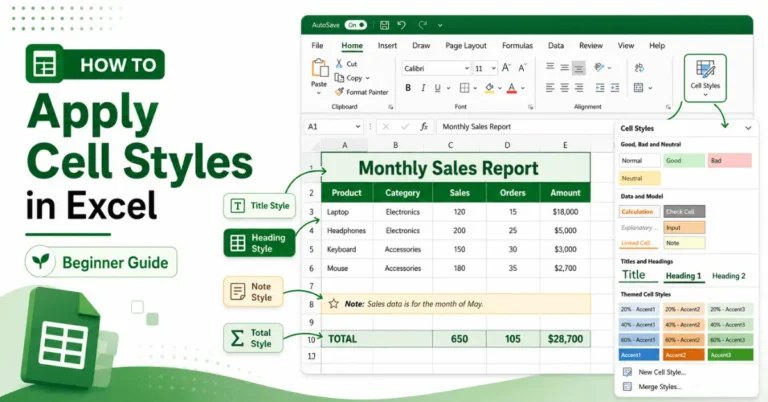Image resolution: width=768 pixels, height=402 pixels.
Task: Click the fx Insert Function icon
Action: [x=424, y=126]
